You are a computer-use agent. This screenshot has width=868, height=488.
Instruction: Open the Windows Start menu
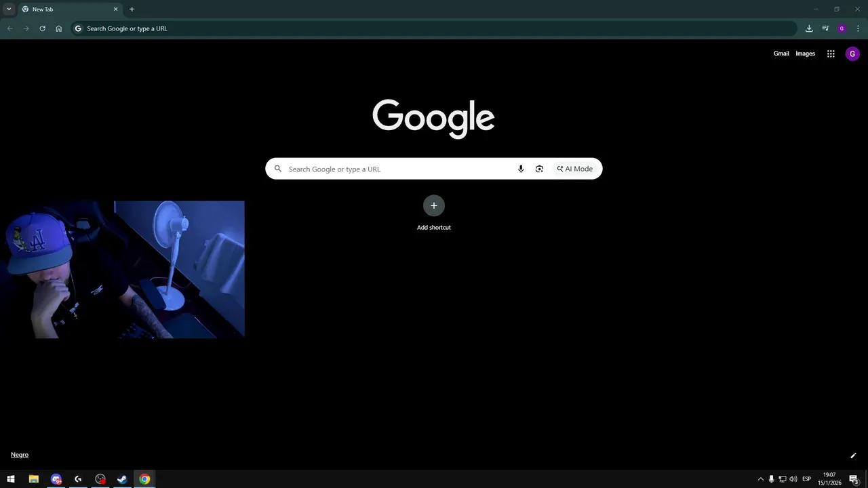pyautogui.click(x=11, y=479)
